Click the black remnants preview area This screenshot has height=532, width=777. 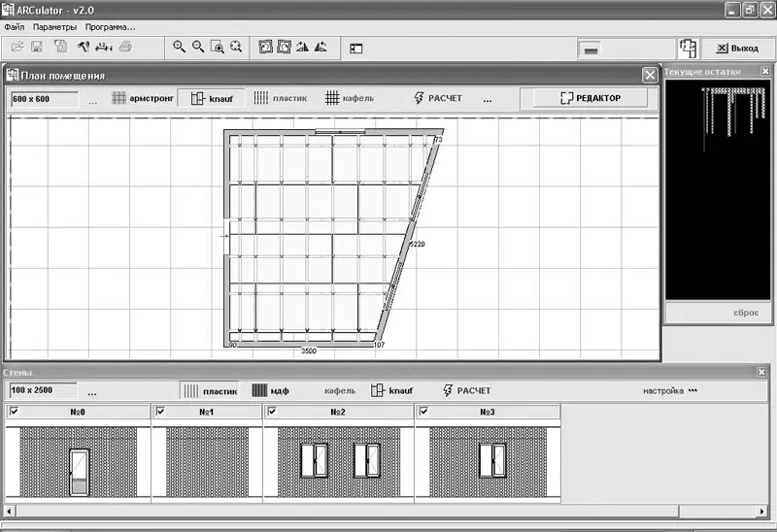point(718,189)
